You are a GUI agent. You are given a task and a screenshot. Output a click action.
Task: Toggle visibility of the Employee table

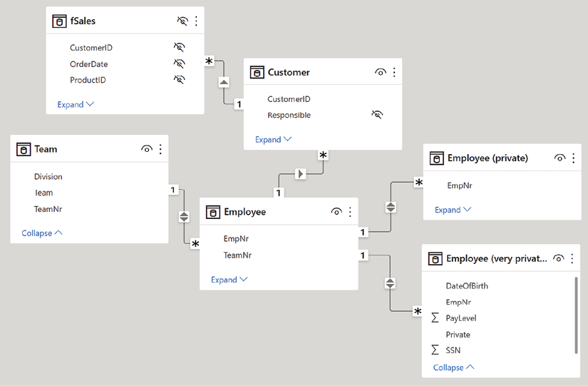336,212
